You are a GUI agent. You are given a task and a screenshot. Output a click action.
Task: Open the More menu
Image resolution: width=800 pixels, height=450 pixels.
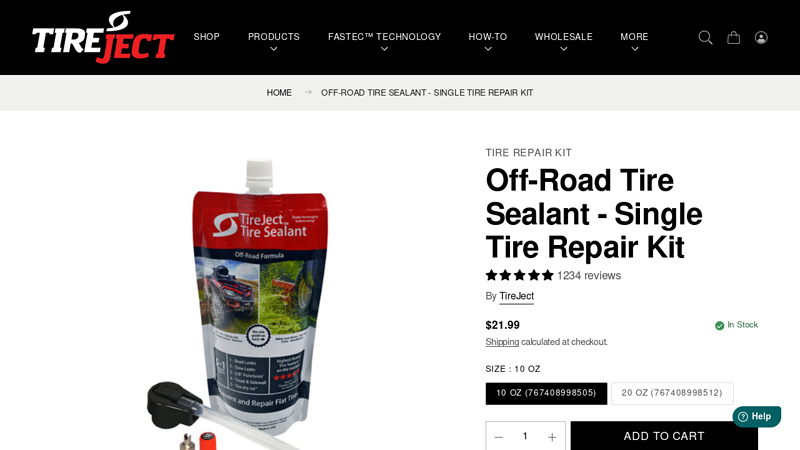(x=634, y=41)
